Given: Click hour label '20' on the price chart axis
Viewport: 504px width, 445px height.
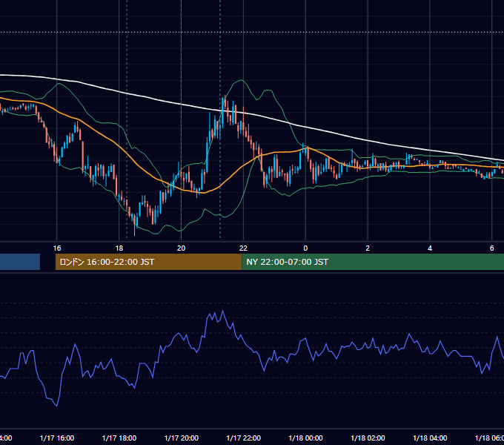Looking at the screenshot, I should click(x=182, y=248).
